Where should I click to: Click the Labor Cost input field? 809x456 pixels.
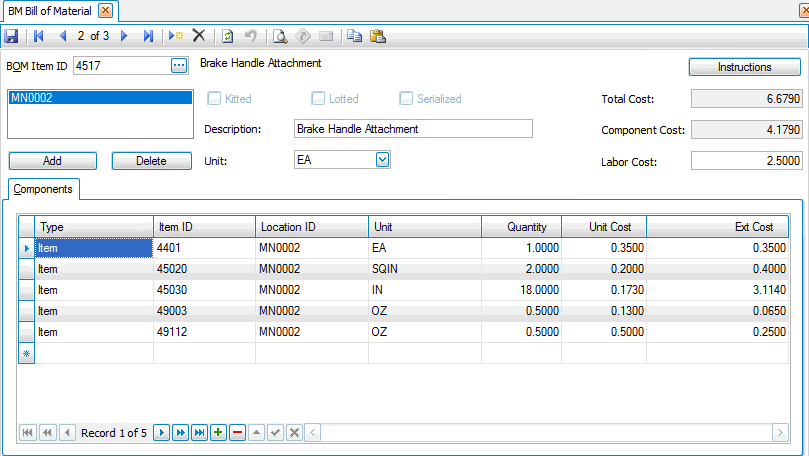pyautogui.click(x=745, y=161)
